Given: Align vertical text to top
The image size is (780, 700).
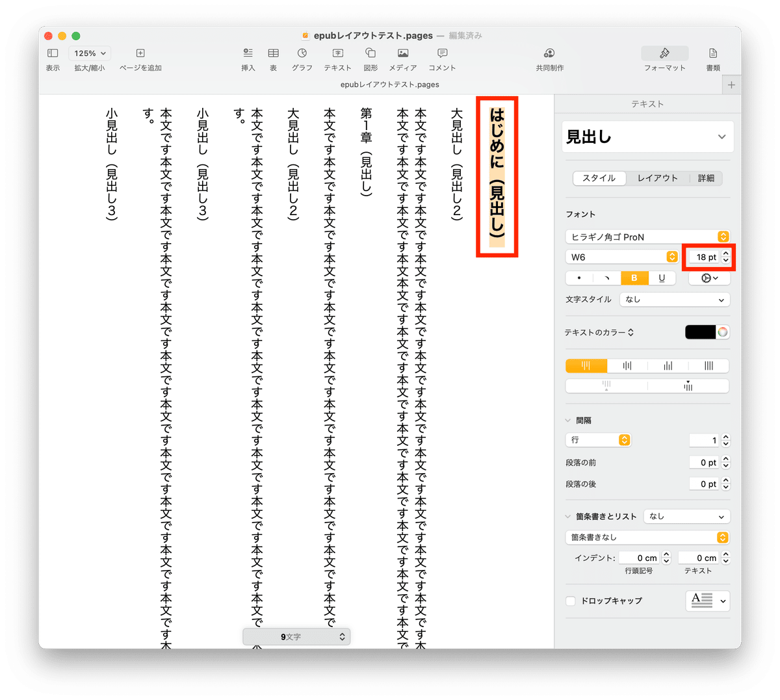Looking at the screenshot, I should 586,366.
